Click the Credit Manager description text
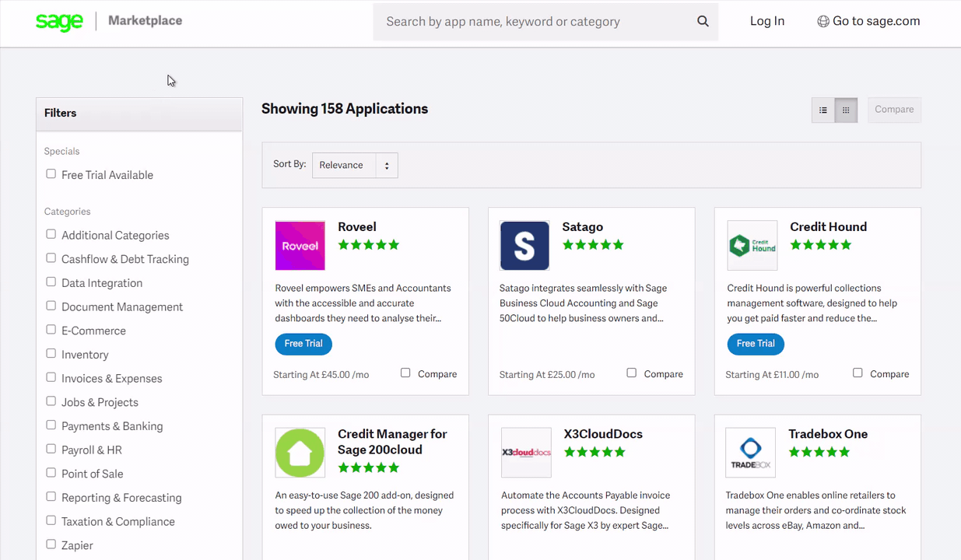Viewport: 961px width, 560px height. click(x=364, y=510)
